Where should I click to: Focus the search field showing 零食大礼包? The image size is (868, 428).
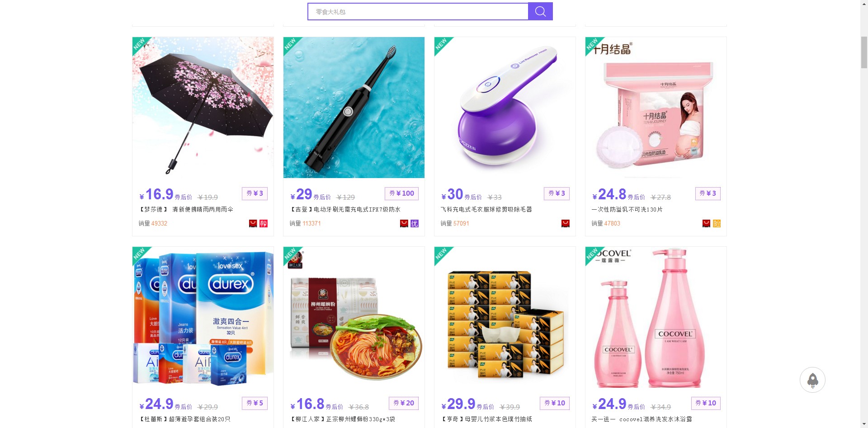coord(418,12)
